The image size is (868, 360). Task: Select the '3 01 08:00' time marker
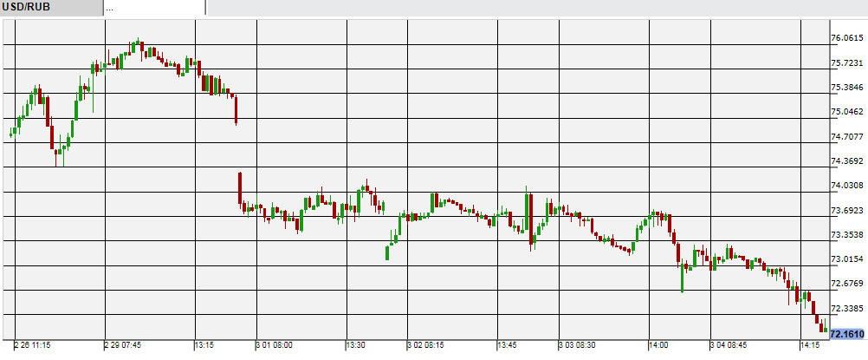(275, 345)
